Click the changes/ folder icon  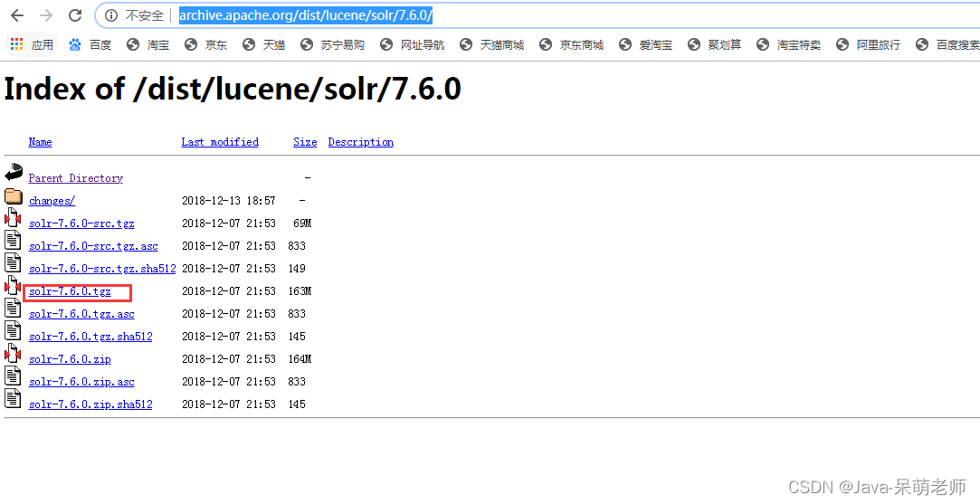tap(14, 195)
